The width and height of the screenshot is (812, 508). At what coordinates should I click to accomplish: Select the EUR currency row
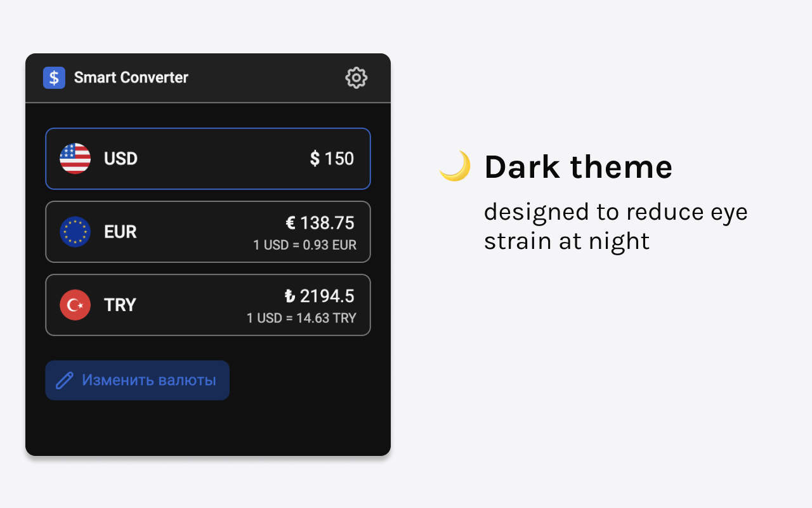click(208, 232)
